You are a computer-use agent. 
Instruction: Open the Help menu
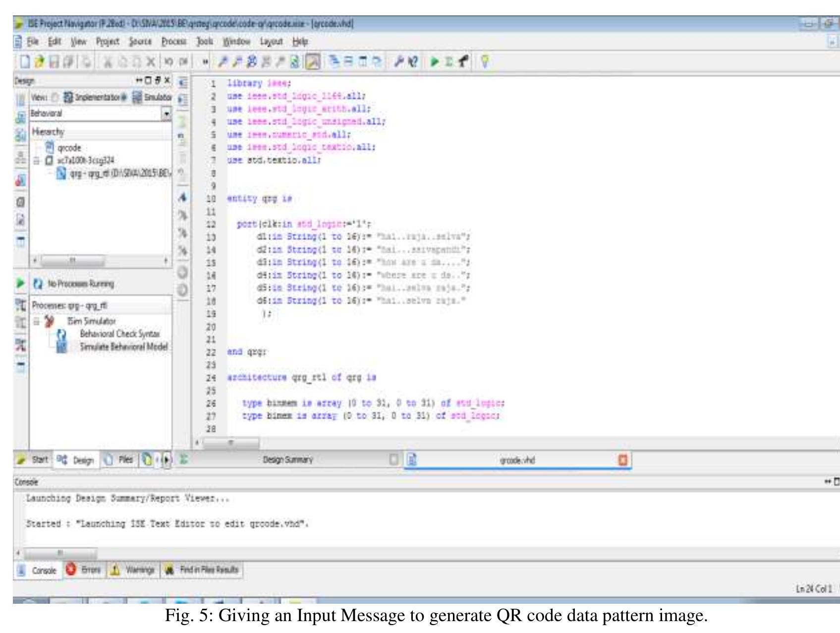300,42
